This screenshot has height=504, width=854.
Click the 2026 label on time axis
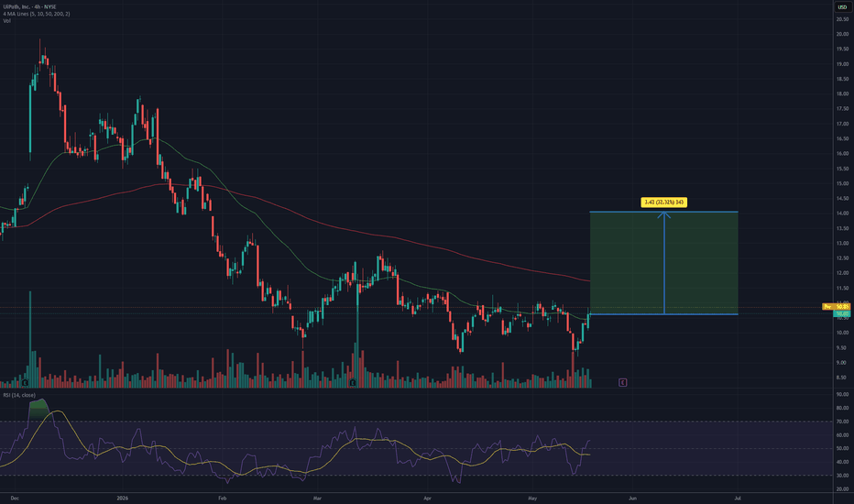(x=123, y=498)
